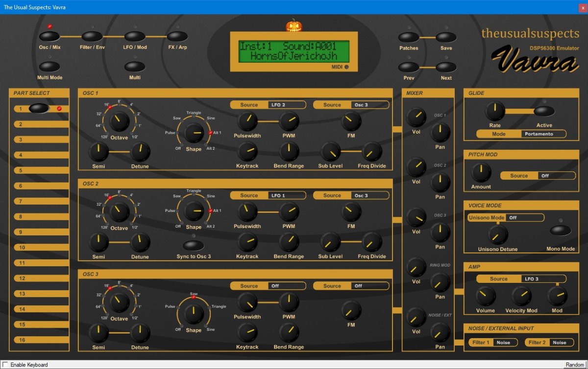This screenshot has height=369, width=588.
Task: Click the OSC 1 FM knob
Action: point(351,121)
